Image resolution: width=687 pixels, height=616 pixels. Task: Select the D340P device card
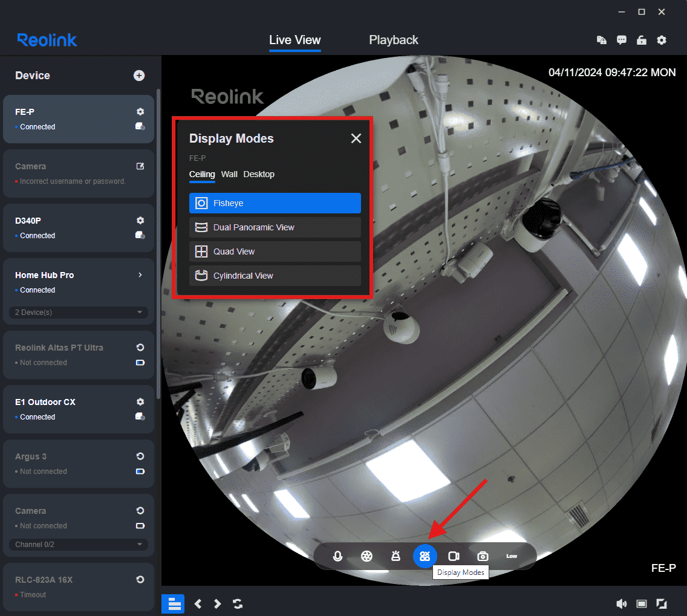[x=79, y=228]
